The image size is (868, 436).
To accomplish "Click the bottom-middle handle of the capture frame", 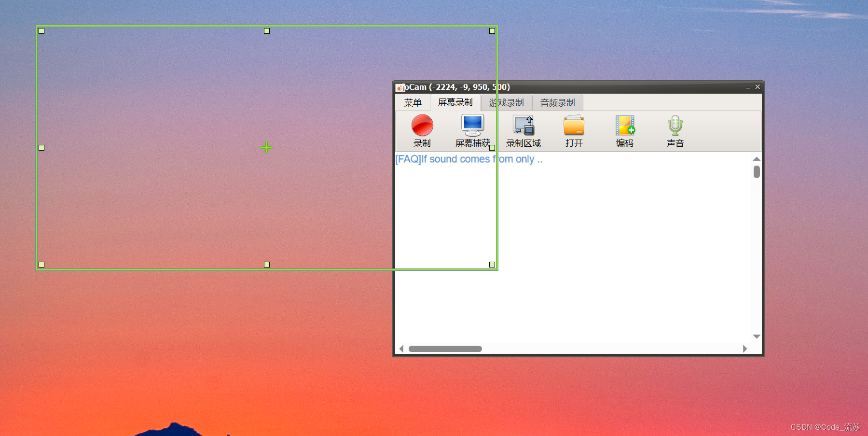I will click(x=267, y=265).
